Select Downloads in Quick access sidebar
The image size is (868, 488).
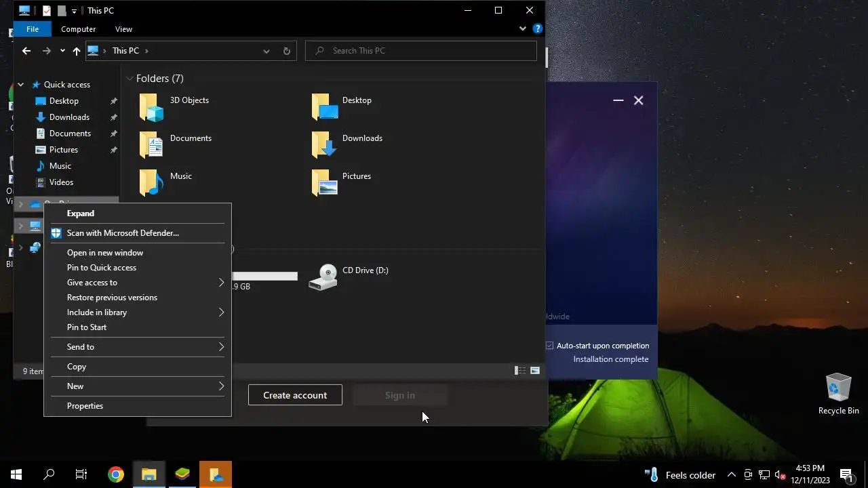(69, 117)
